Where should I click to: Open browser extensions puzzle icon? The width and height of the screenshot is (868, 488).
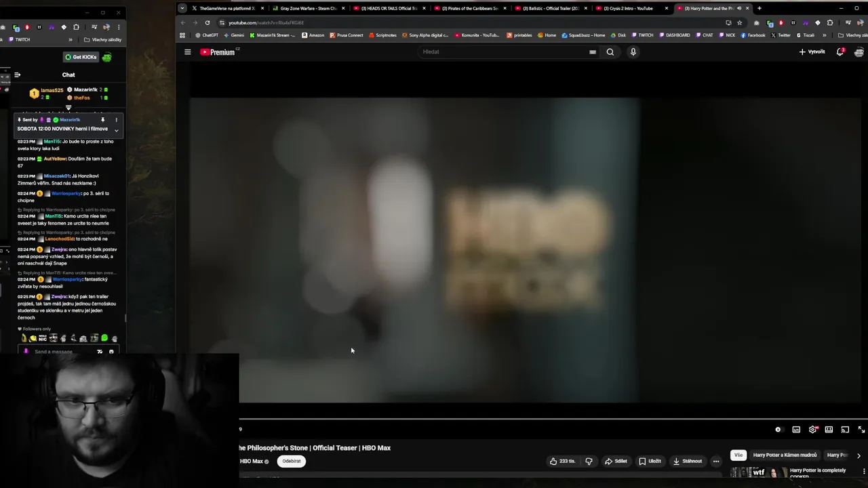point(829,22)
